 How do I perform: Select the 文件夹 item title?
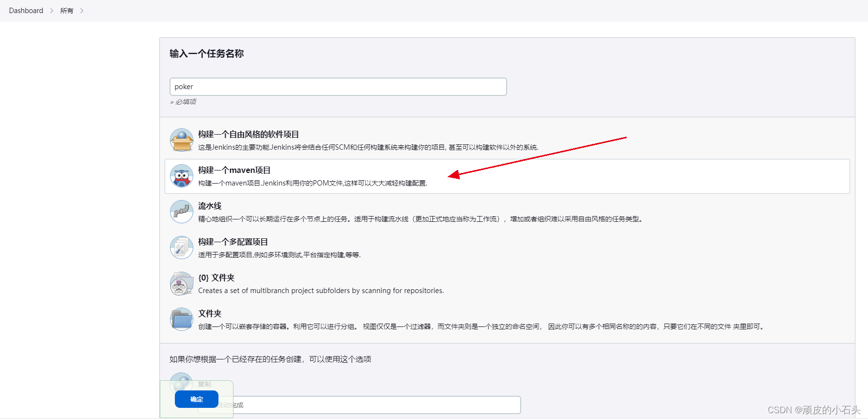click(210, 313)
